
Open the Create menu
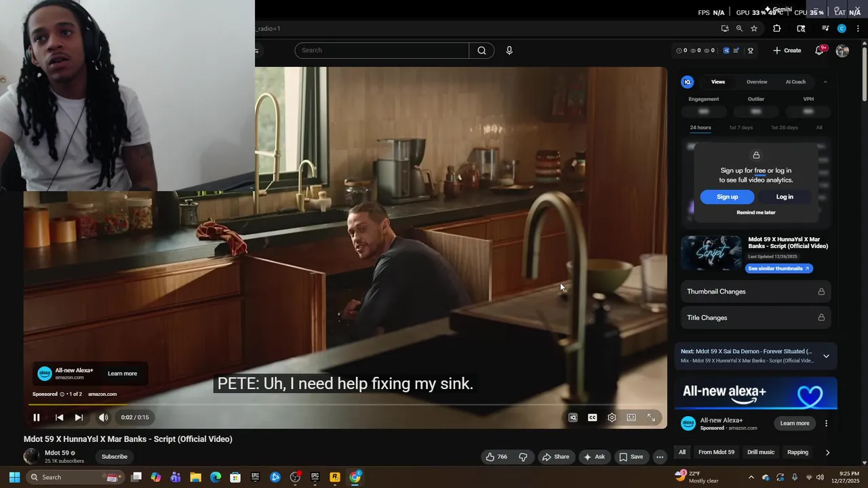787,50
